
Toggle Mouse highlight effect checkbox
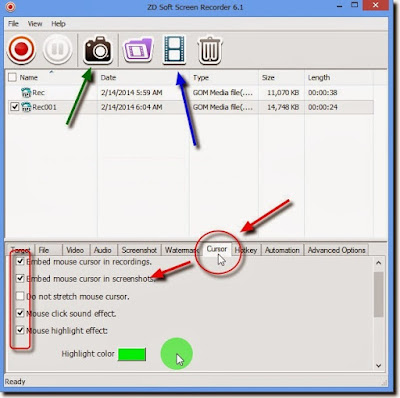click(x=20, y=330)
